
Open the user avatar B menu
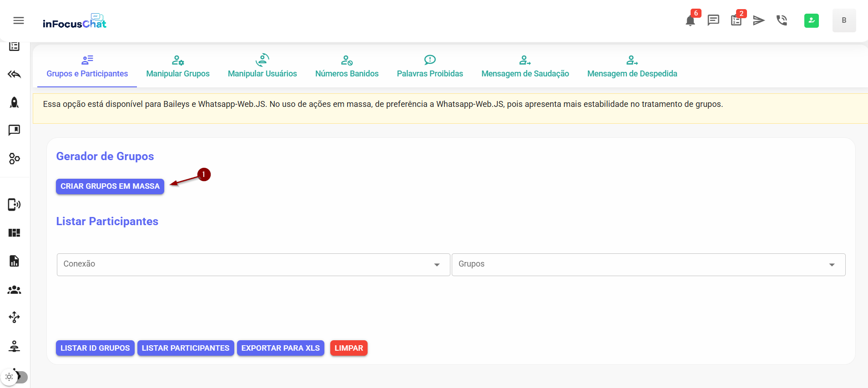(x=844, y=20)
